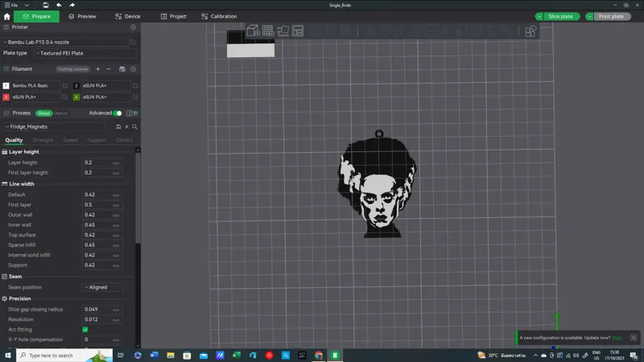This screenshot has height=362, width=644.
Task: Click the Layer height value field
Action: click(x=102, y=162)
